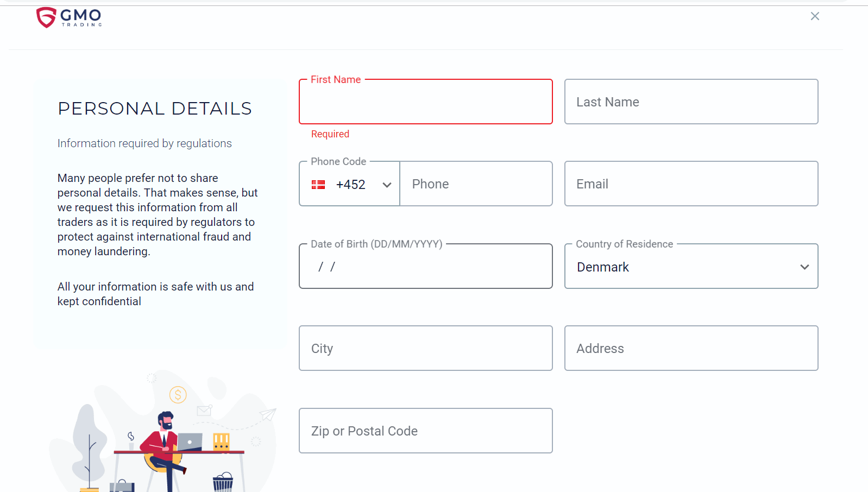Select the Address input field

(691, 348)
